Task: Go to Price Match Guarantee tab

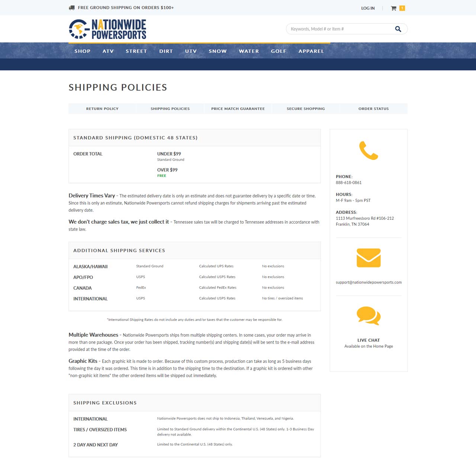Action: click(238, 109)
